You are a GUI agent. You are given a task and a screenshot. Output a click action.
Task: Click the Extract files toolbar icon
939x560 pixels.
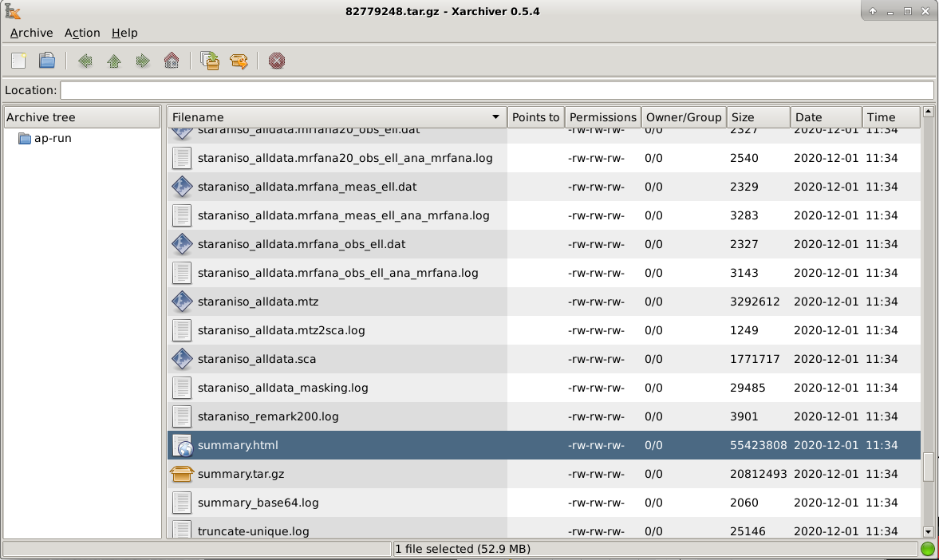click(x=239, y=61)
